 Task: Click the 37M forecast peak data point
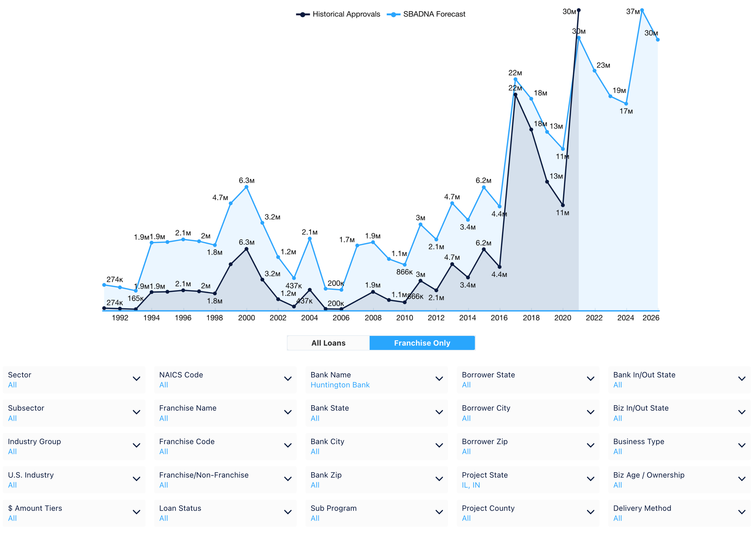pos(642,10)
